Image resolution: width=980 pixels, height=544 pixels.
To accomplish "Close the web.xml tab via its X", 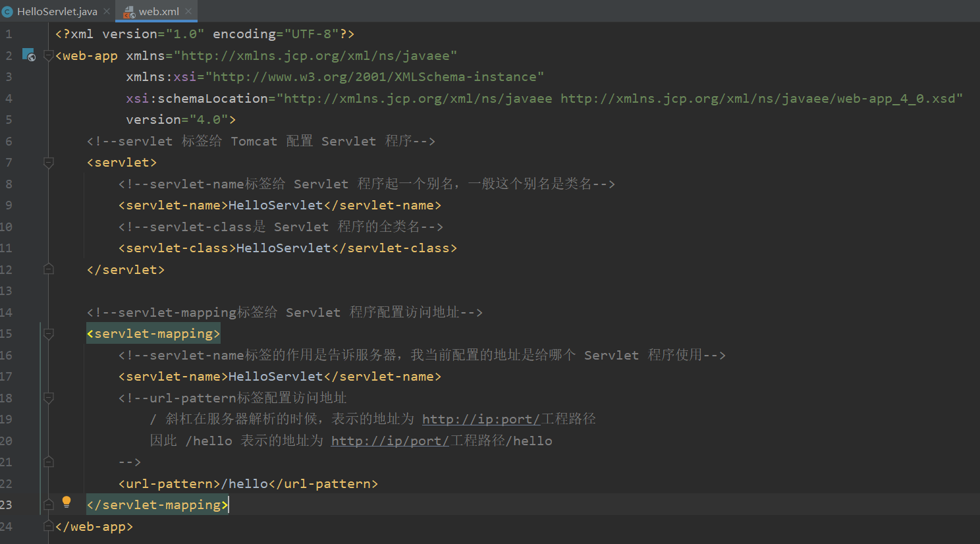I will pos(188,11).
